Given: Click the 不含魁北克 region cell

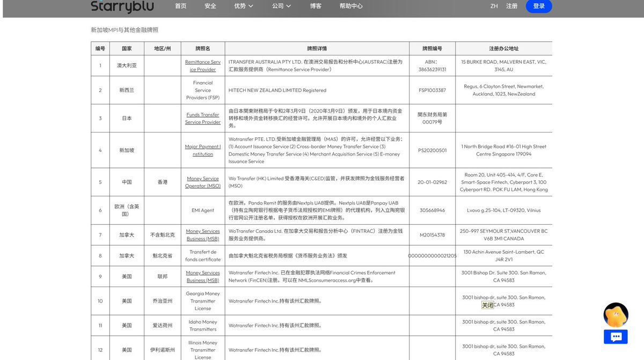Looking at the screenshot, I should point(163,234).
